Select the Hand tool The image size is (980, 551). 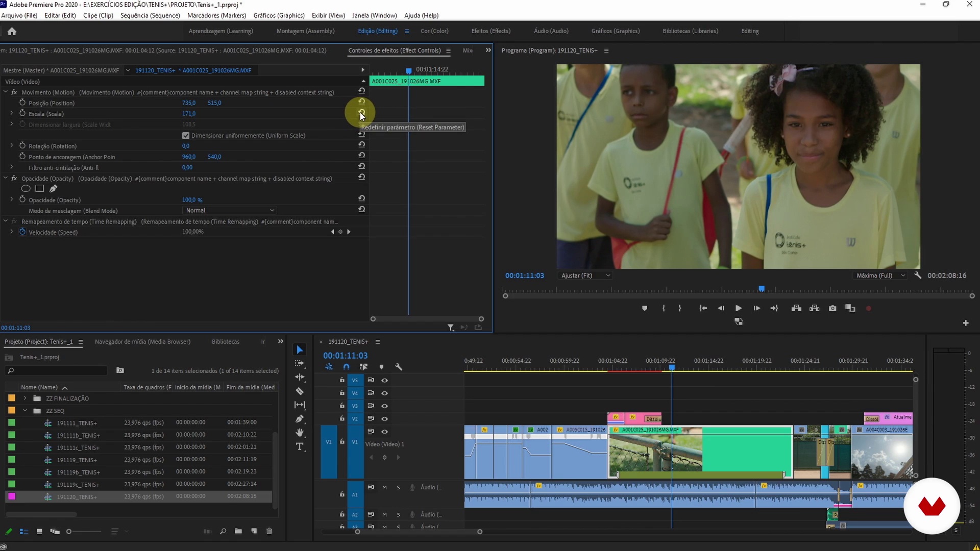300,433
